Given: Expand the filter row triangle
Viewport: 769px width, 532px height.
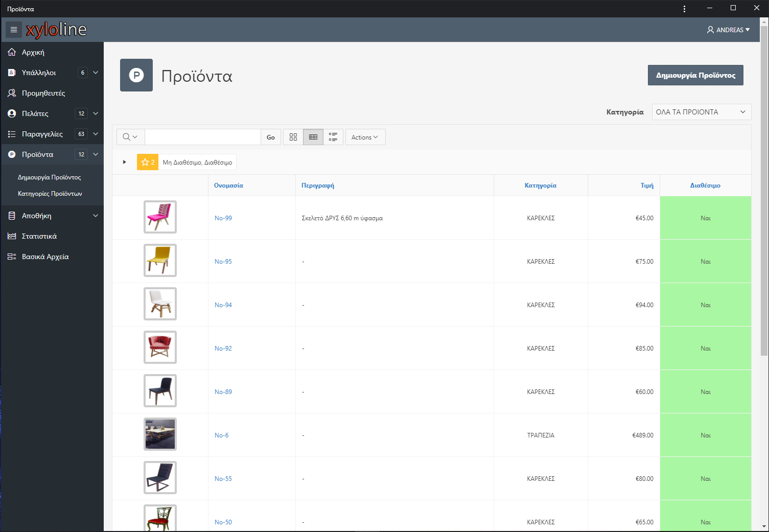Looking at the screenshot, I should 124,162.
